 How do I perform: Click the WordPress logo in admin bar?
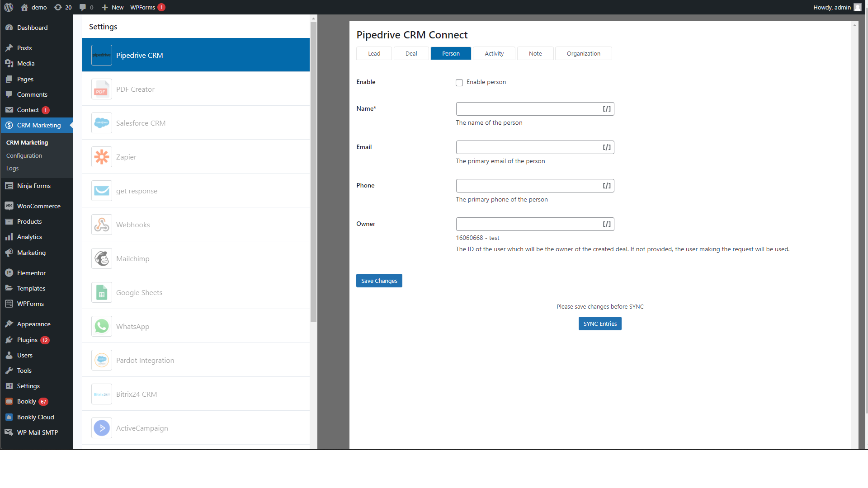pos(9,7)
